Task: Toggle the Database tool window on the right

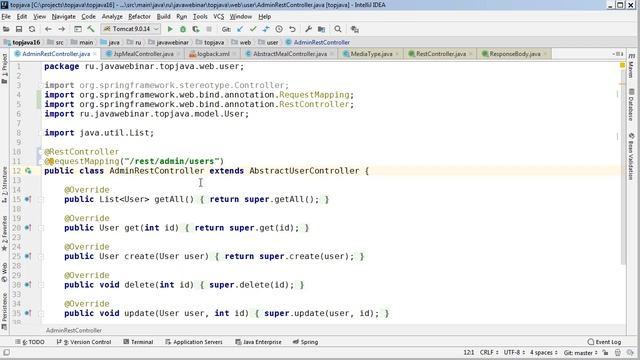Action: coord(631,105)
